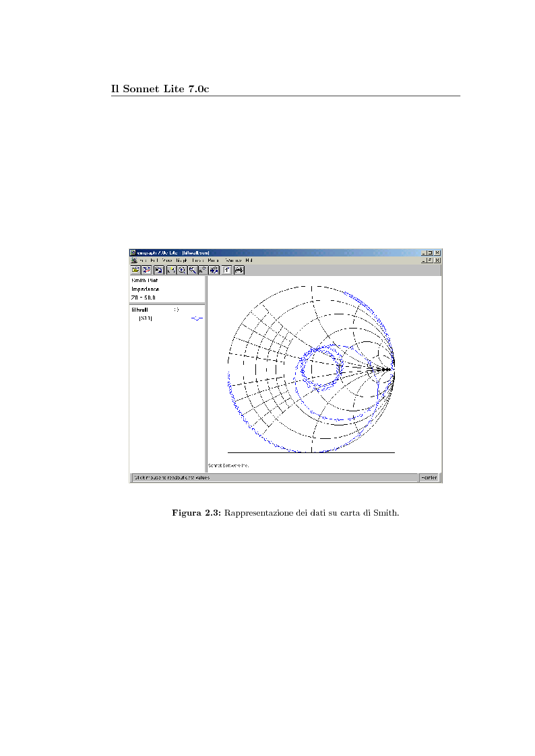Select the filtwall file entry in legend

pyautogui.click(x=139, y=310)
